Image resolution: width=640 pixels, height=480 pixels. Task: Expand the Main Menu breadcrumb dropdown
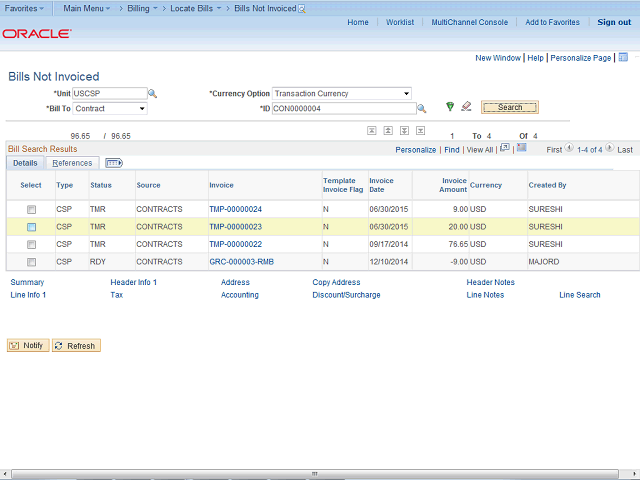coord(87,8)
